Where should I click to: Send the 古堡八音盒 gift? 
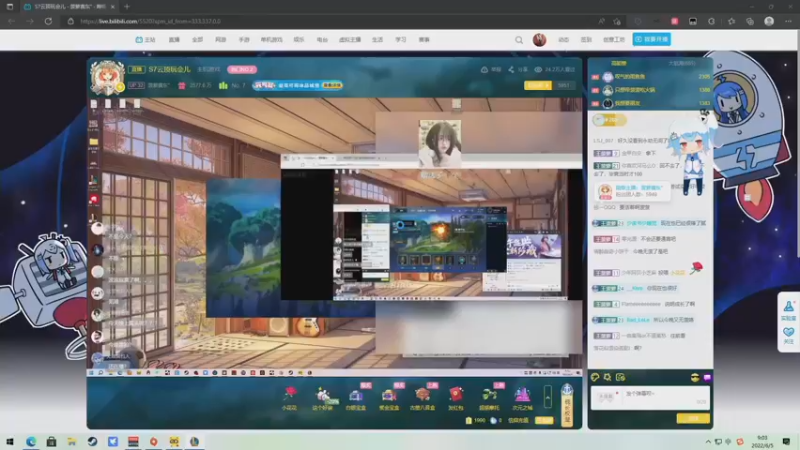(422, 398)
